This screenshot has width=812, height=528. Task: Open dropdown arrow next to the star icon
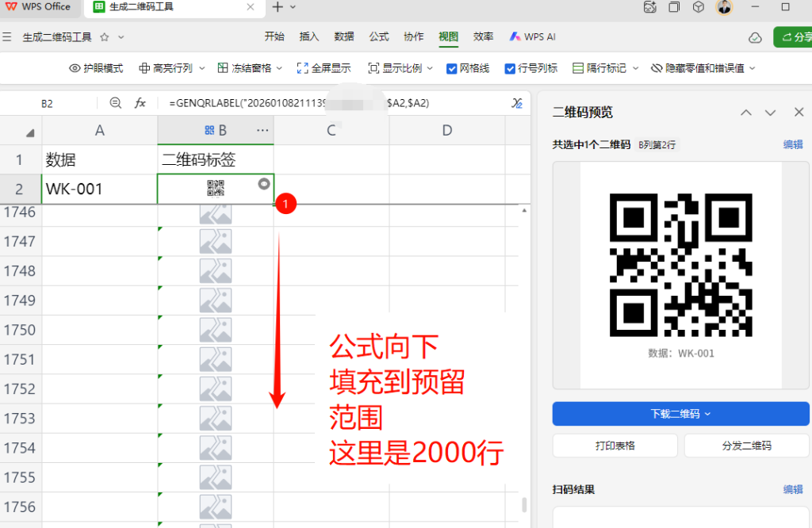[121, 37]
